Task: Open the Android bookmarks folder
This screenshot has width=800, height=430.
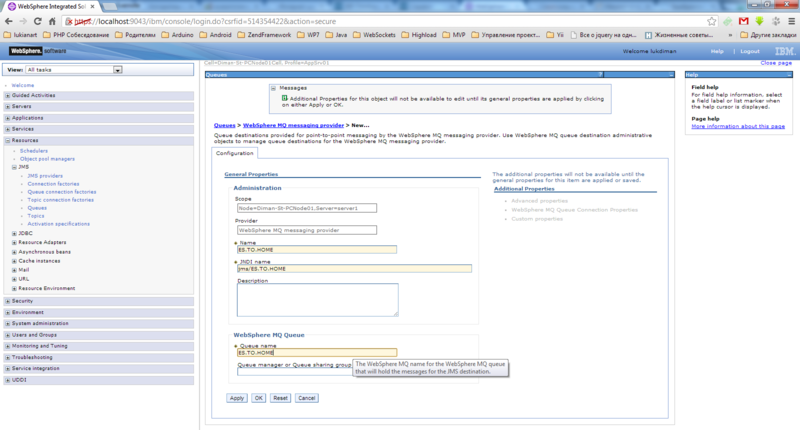Action: point(215,35)
